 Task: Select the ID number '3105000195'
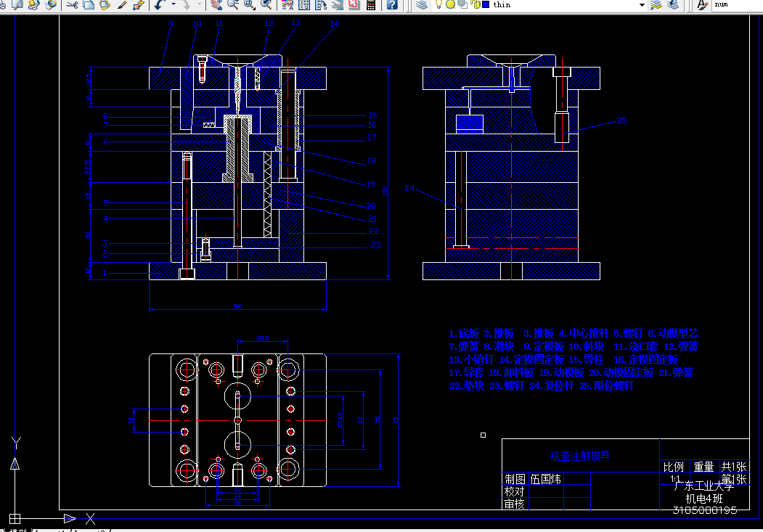pos(705,510)
